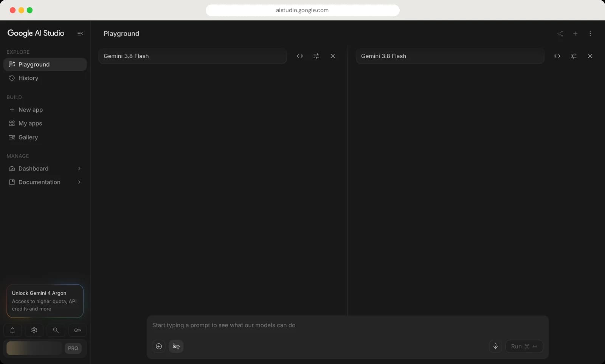Open History in the sidebar

(45, 78)
